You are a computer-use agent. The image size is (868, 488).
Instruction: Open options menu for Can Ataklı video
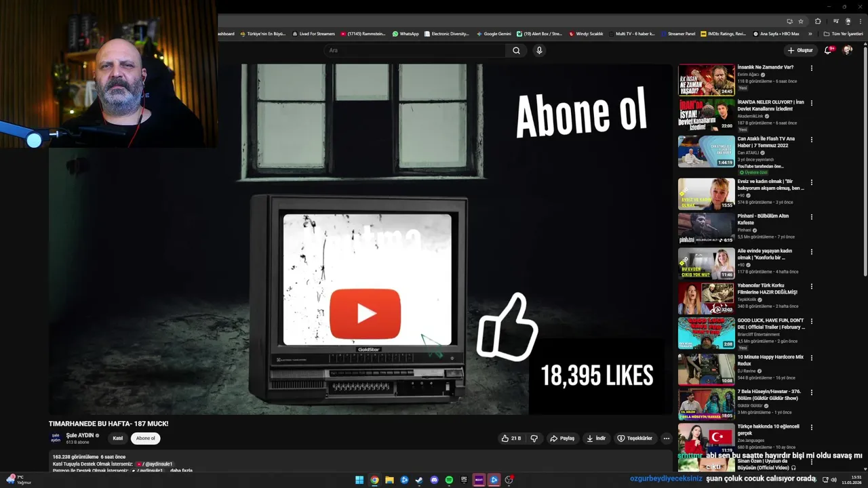(811, 139)
